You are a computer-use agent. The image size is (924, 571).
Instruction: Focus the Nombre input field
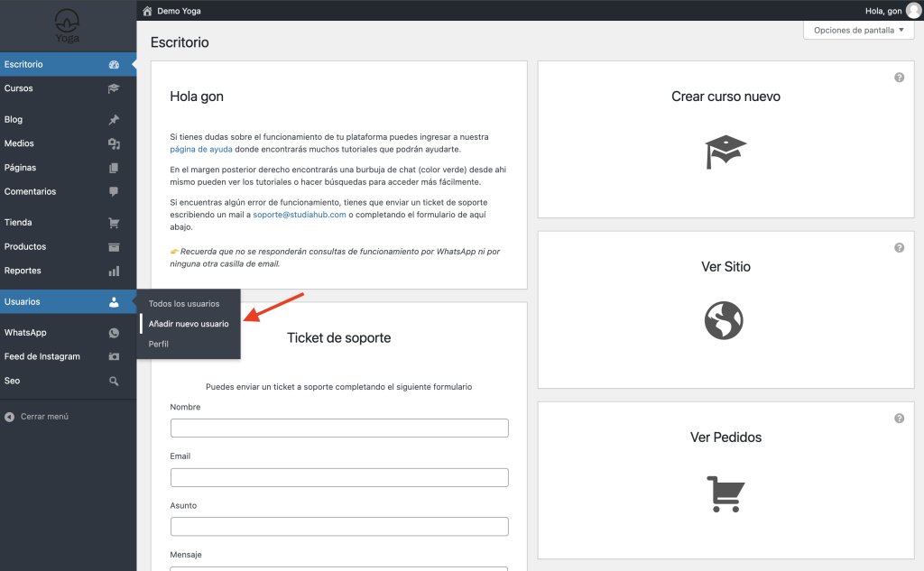pyautogui.click(x=339, y=428)
